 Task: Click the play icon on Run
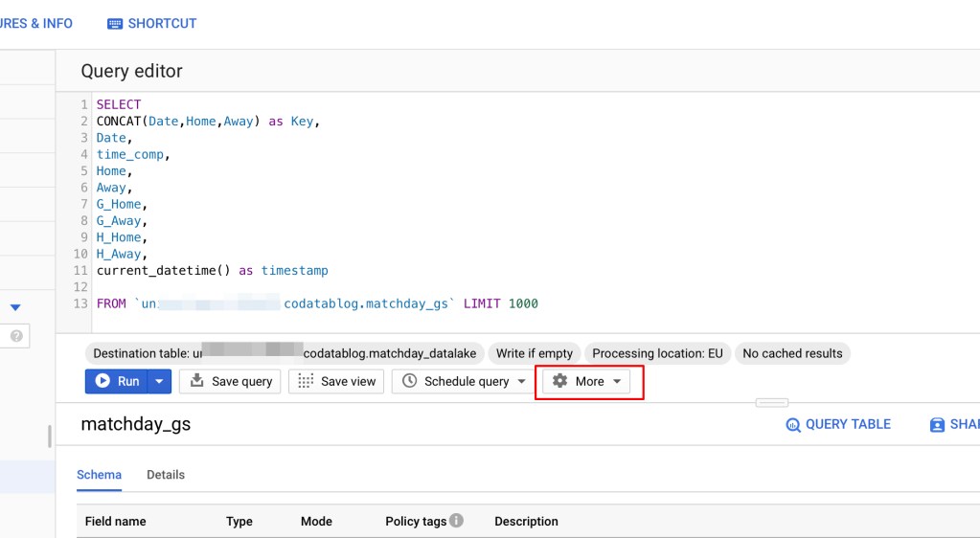tap(103, 381)
